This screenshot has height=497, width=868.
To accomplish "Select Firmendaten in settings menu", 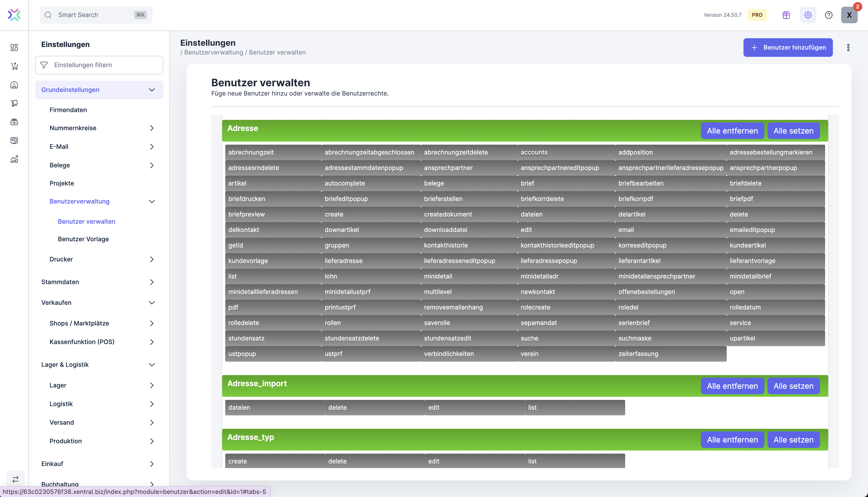I will click(x=68, y=110).
